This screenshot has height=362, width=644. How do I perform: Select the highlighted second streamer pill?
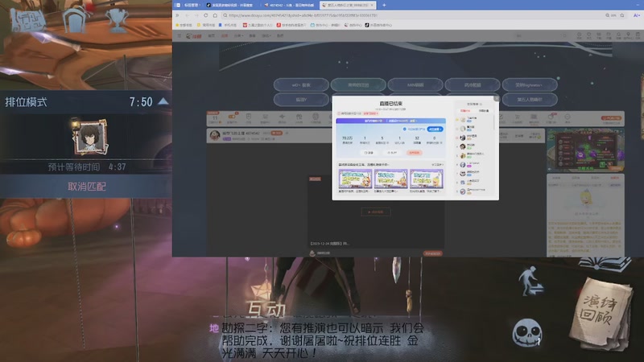pyautogui.click(x=358, y=85)
